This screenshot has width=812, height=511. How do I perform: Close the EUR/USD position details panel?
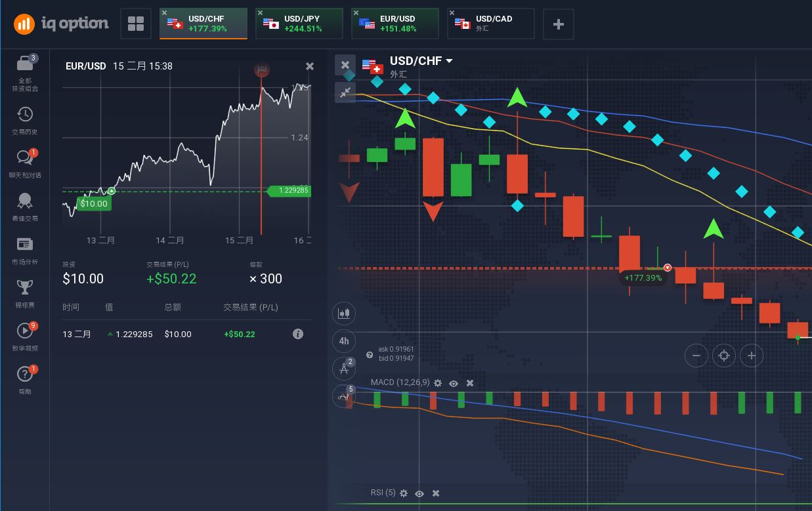(x=310, y=66)
